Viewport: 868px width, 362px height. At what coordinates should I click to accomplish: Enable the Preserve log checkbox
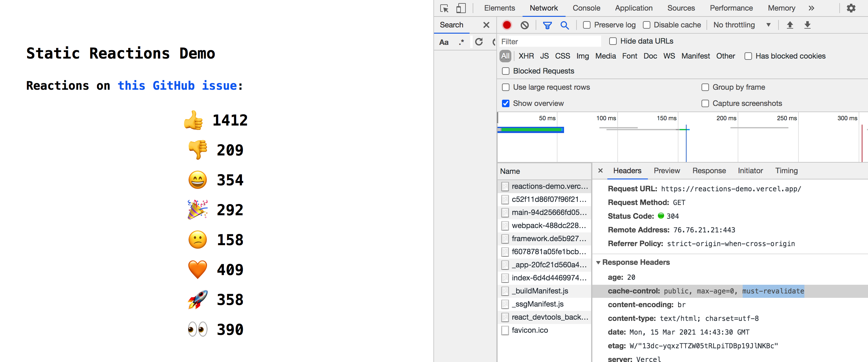pyautogui.click(x=587, y=25)
